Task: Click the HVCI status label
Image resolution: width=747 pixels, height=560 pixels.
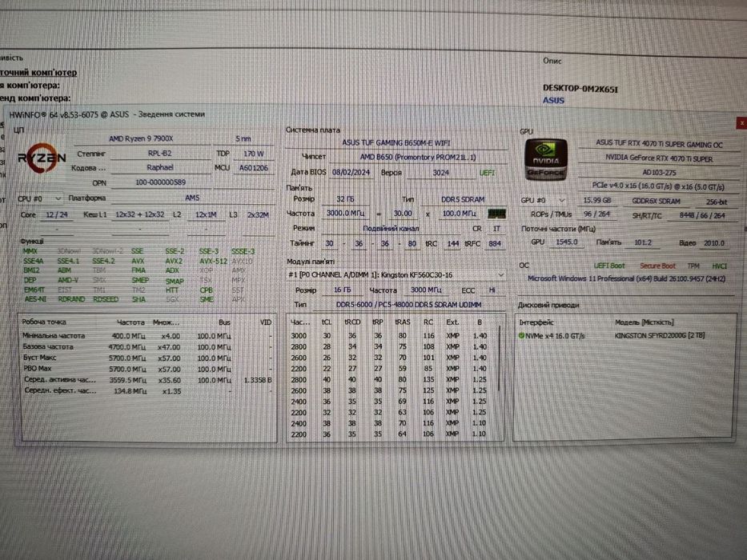Action: (719, 266)
